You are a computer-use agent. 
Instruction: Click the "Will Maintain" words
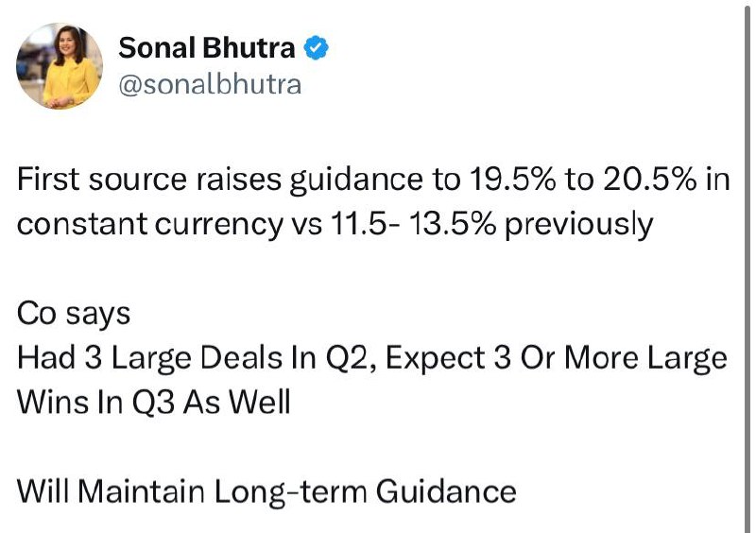coord(112,491)
